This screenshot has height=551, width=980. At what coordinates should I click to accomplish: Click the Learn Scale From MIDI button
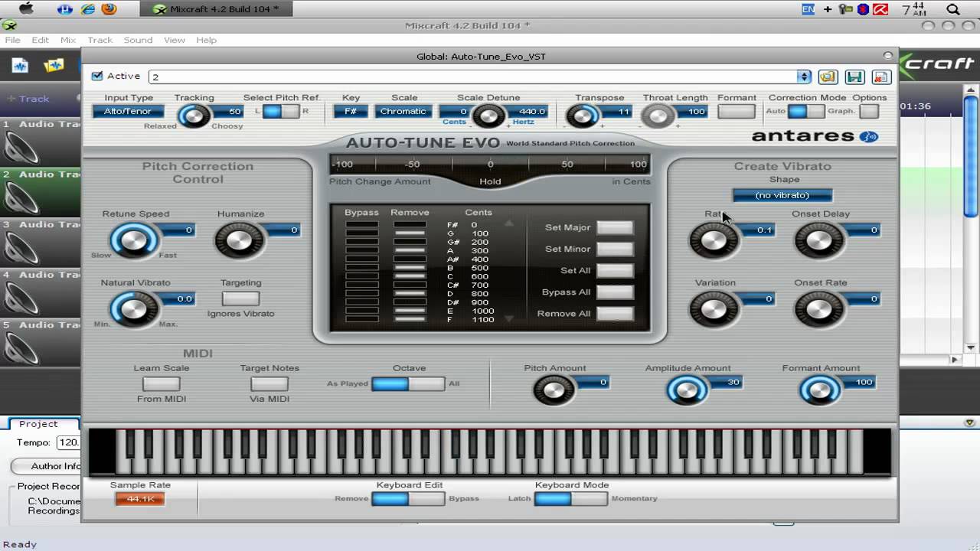pyautogui.click(x=161, y=383)
